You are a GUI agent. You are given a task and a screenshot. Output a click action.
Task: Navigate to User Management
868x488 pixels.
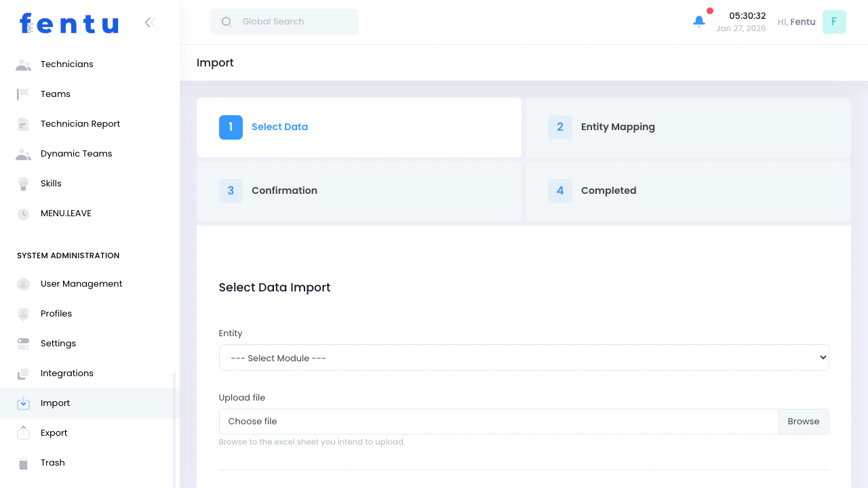(x=81, y=283)
